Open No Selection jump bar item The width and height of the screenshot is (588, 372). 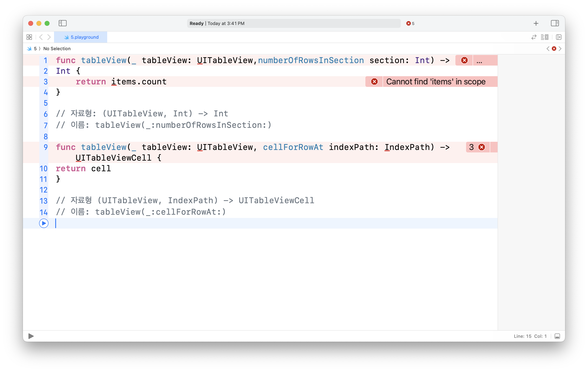coord(57,49)
